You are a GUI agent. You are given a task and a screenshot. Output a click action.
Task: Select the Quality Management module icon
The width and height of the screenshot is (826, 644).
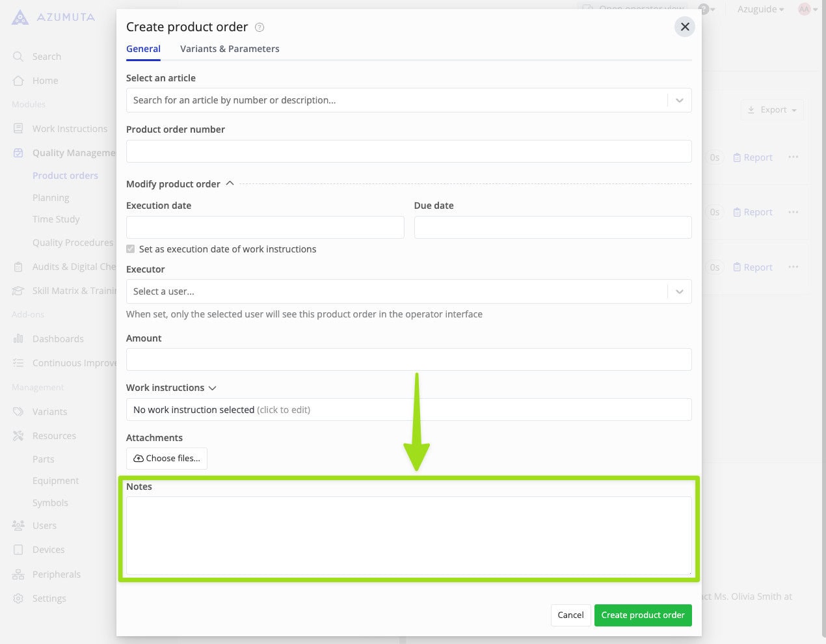click(x=18, y=152)
